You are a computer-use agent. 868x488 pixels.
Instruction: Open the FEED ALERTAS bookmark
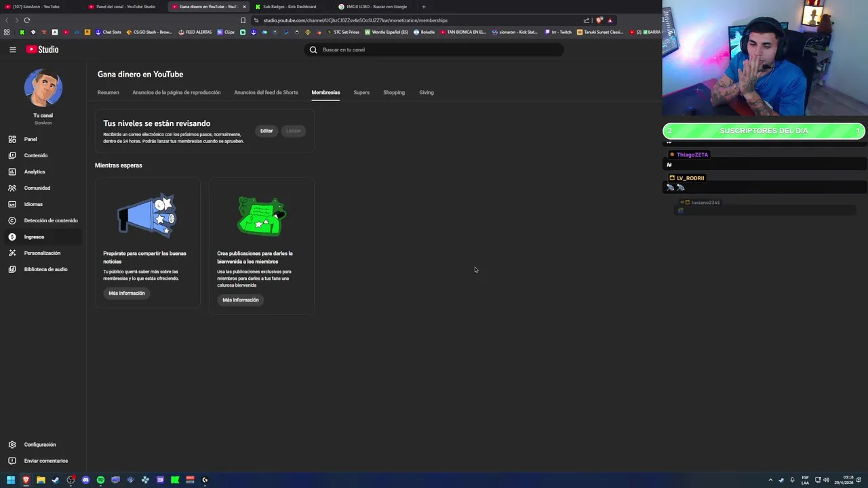point(195,32)
